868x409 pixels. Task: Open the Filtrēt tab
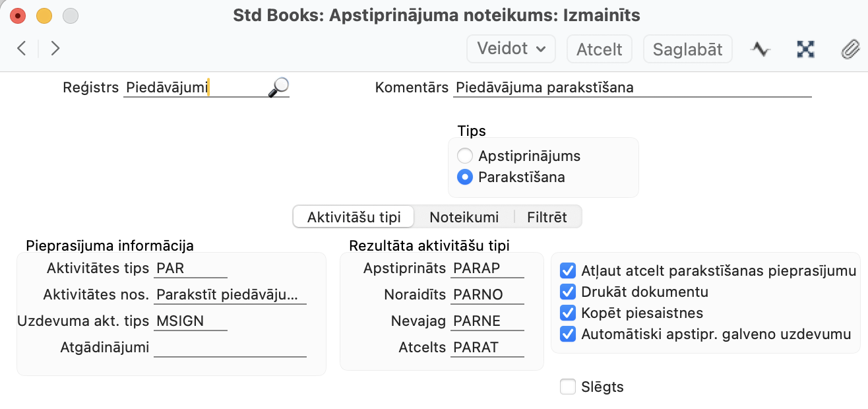coord(547,217)
